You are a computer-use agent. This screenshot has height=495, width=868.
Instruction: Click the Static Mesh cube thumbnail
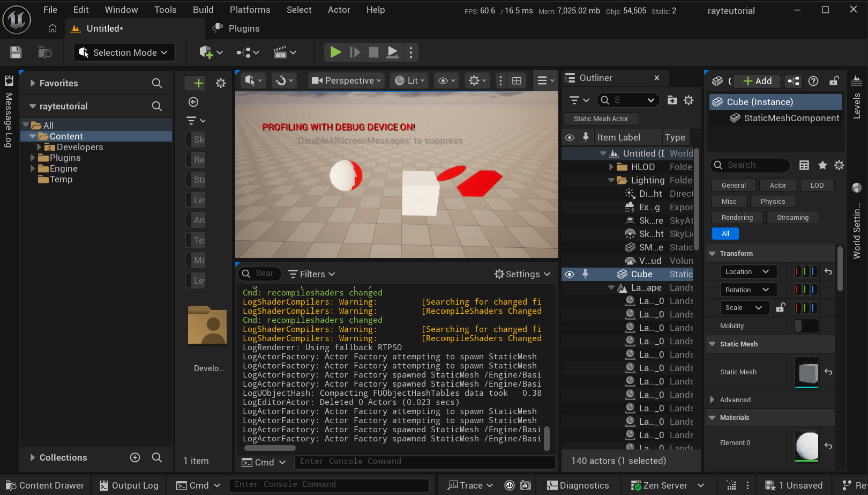pos(806,372)
